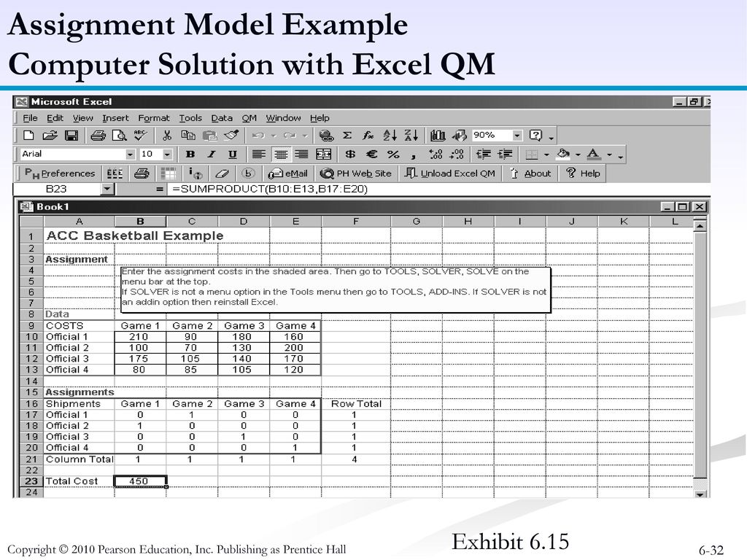Image resolution: width=747 pixels, height=560 pixels.
Task: Cut selection with the scissors icon
Action: click(x=167, y=136)
